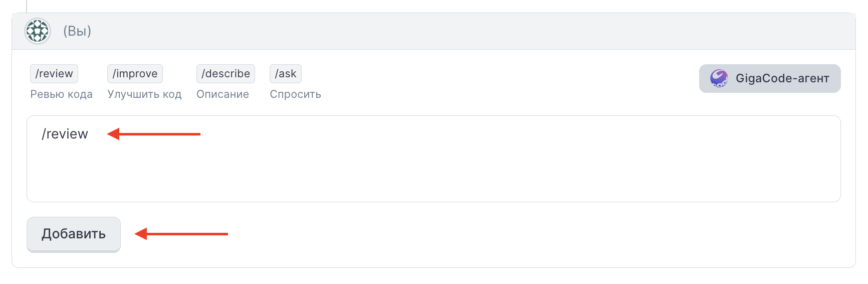
Task: Click the GigaCode logo icon
Action: point(719,78)
